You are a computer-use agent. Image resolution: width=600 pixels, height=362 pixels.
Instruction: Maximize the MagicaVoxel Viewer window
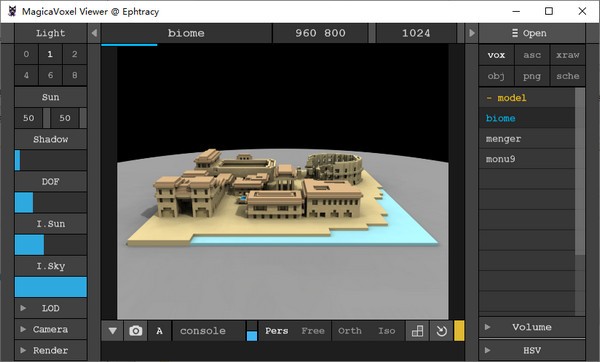(549, 11)
